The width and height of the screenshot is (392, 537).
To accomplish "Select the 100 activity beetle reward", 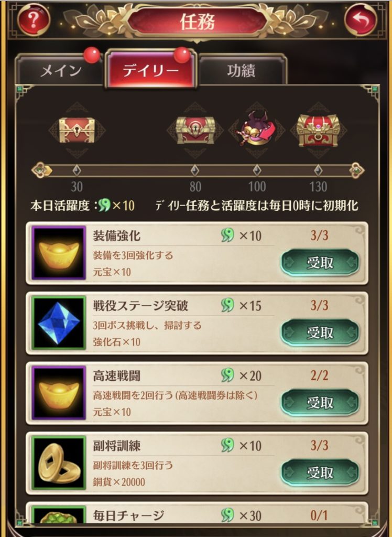I will 257,129.
